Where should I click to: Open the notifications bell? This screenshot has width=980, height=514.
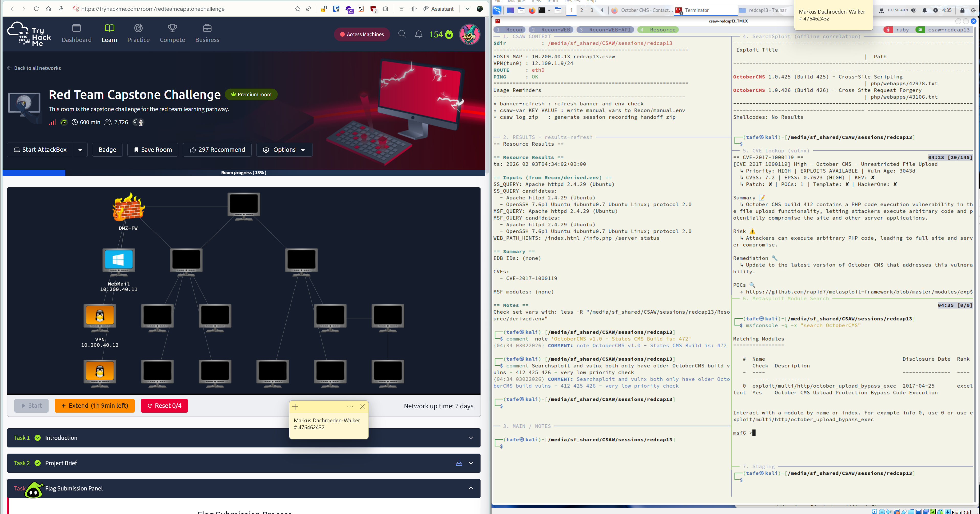(418, 34)
